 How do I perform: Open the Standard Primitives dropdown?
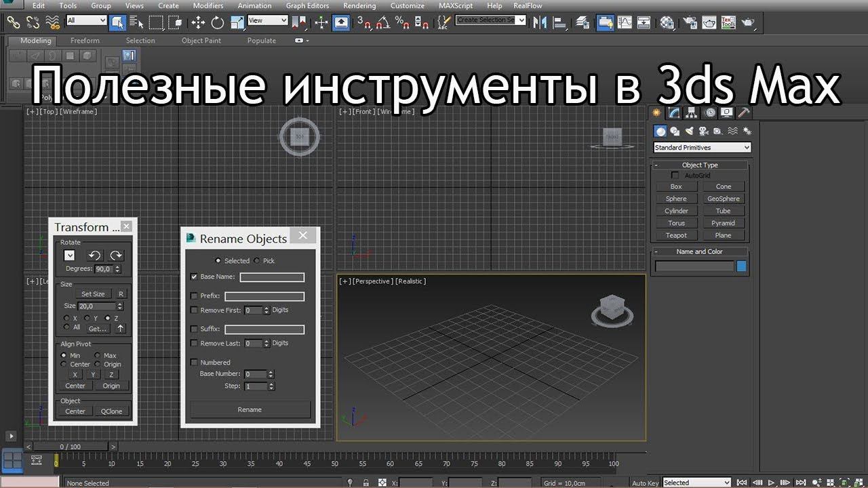tap(702, 148)
